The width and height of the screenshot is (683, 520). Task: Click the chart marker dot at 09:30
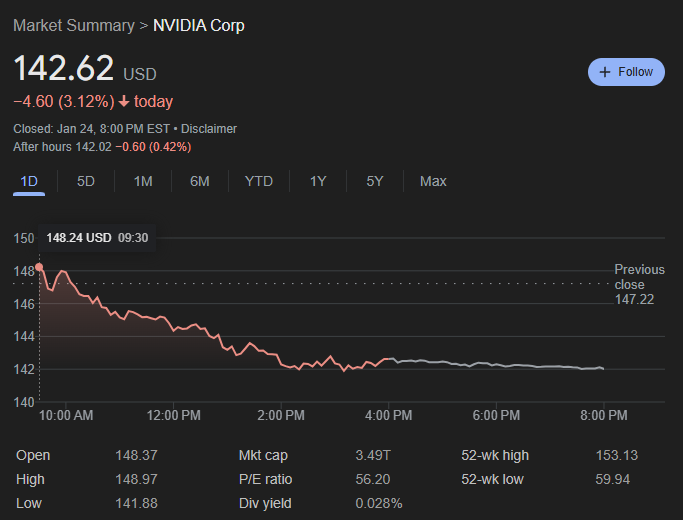[x=39, y=267]
